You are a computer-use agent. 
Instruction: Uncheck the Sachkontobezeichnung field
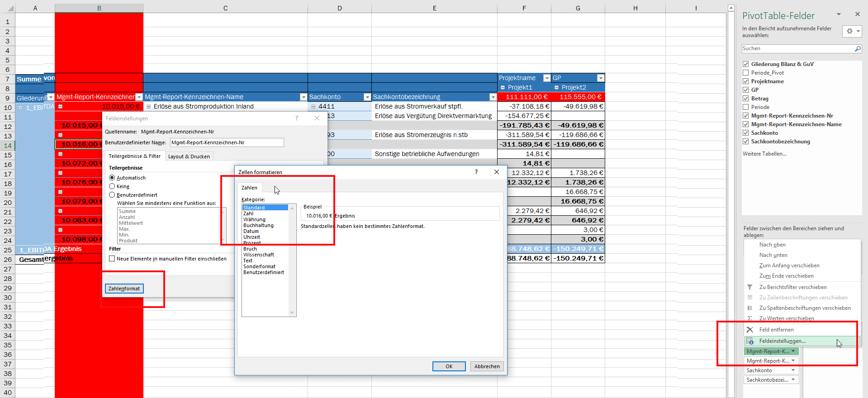tap(745, 142)
